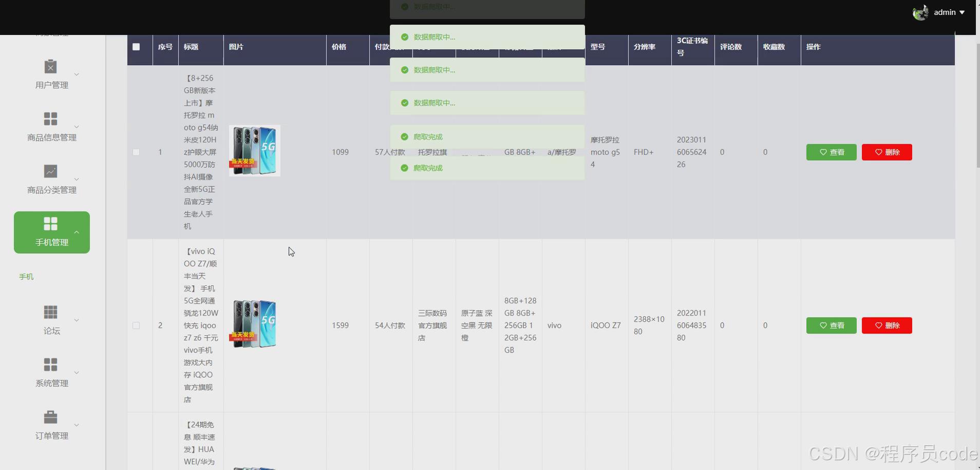
Task: Click the 价格 column header
Action: pos(339,47)
